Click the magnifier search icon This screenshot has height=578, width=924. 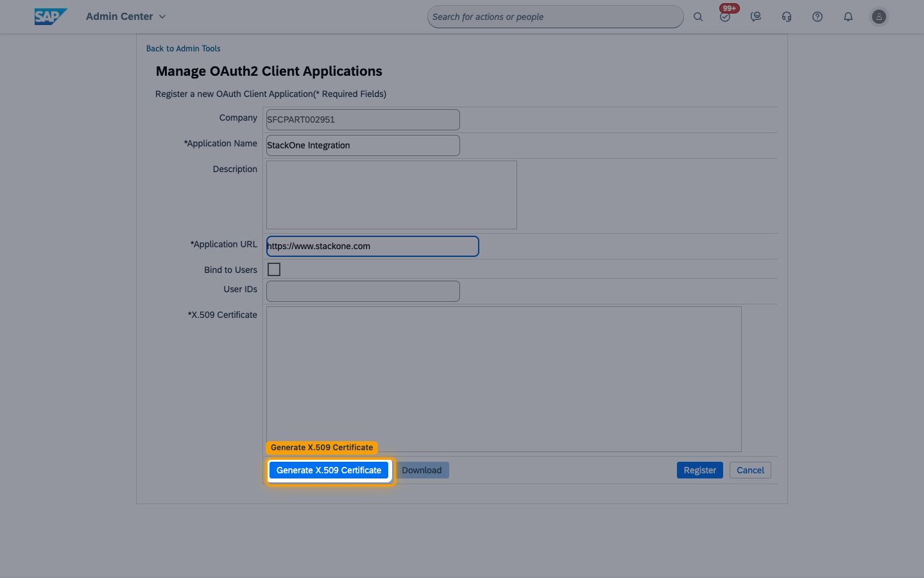pos(698,17)
